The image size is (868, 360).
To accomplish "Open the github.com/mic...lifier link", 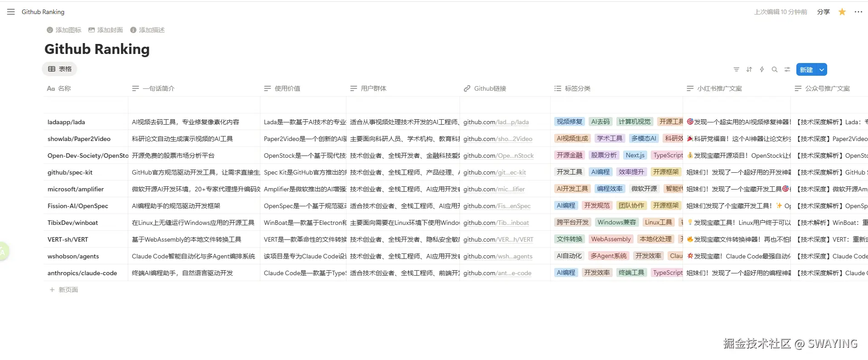I will click(494, 189).
